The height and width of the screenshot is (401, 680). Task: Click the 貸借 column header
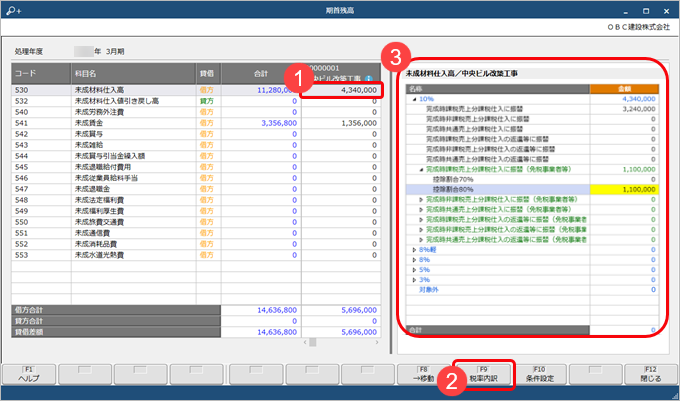(x=208, y=74)
